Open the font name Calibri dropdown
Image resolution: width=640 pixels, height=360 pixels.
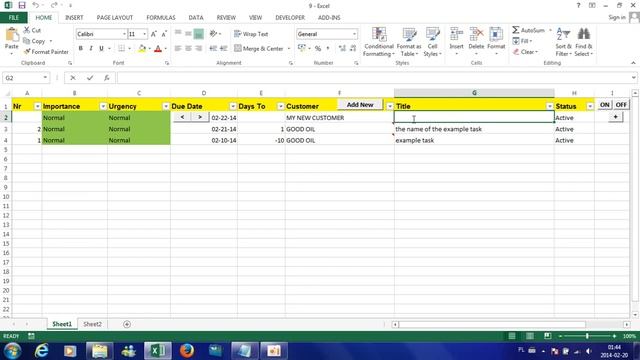pos(124,34)
